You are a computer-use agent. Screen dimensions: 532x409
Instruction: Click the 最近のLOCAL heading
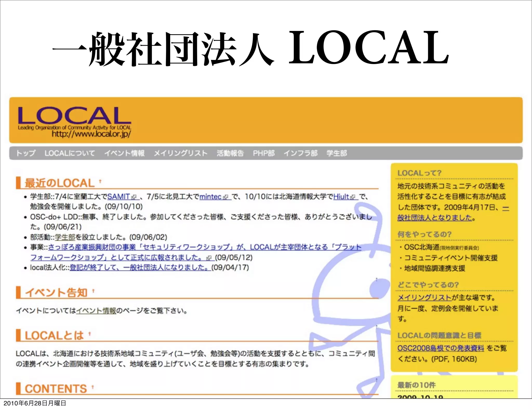point(59,183)
